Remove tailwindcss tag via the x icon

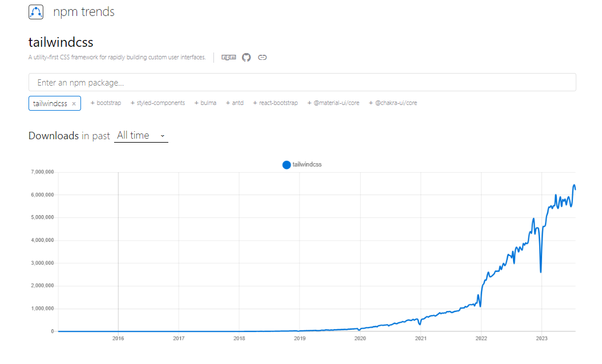(74, 104)
